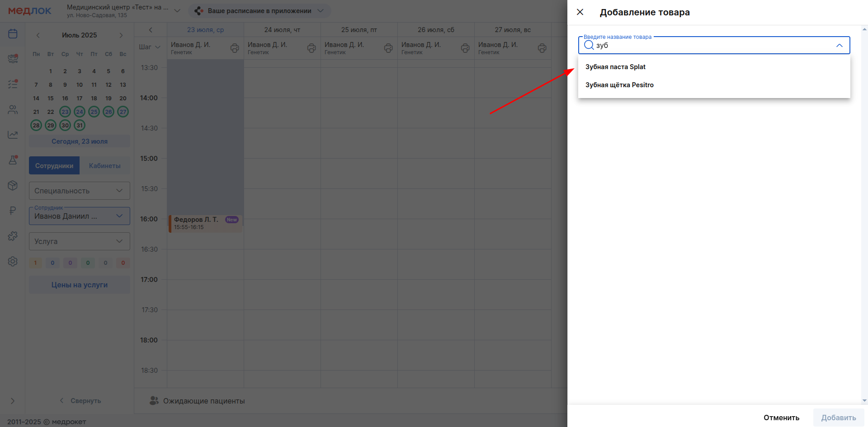Open the handshake sidebar icon
This screenshot has height=427, width=868.
(x=13, y=59)
